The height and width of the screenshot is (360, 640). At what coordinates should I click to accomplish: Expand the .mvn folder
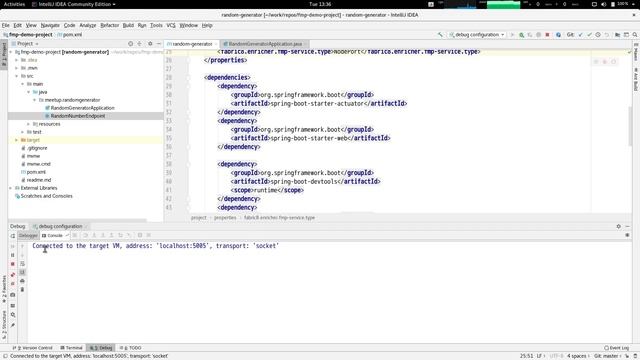point(17,68)
